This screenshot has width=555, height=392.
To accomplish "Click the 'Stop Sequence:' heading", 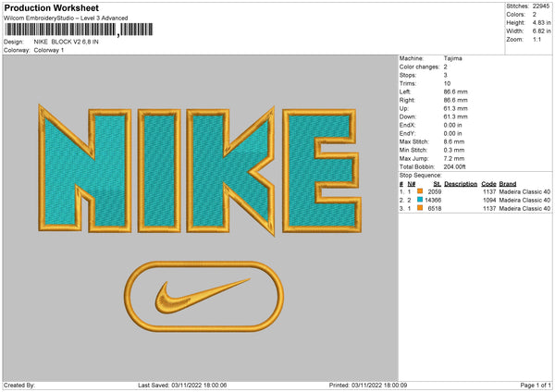I will [x=421, y=176].
